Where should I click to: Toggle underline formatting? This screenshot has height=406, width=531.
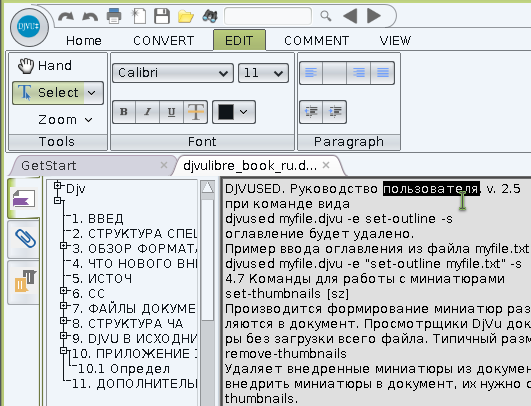point(171,112)
